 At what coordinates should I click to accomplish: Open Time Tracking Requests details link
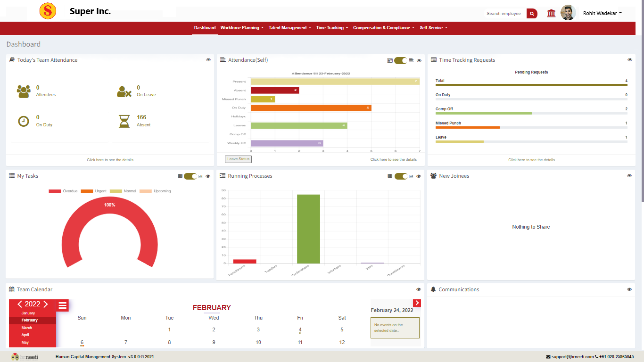531,160
